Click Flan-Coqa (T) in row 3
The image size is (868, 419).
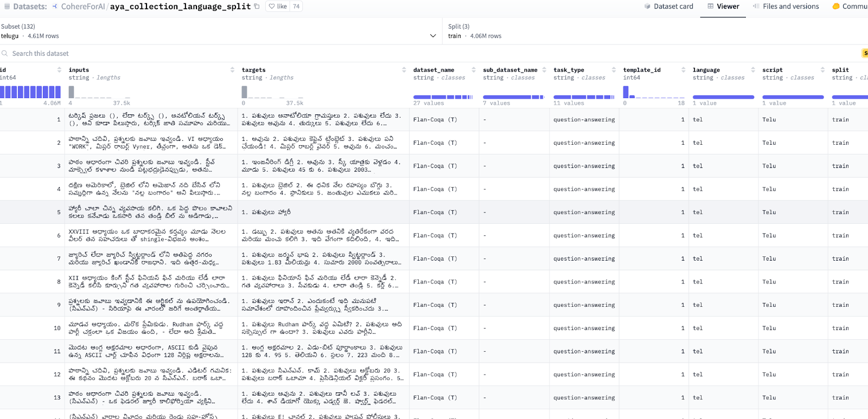click(435, 166)
